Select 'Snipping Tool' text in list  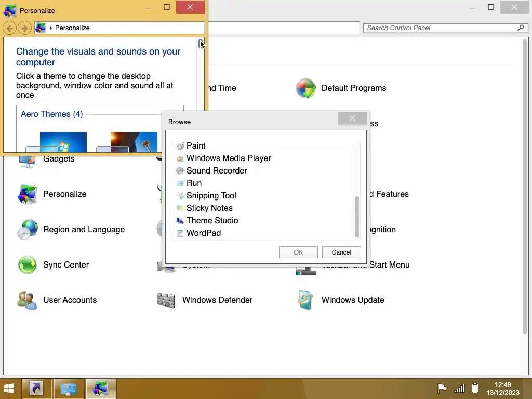[211, 196]
